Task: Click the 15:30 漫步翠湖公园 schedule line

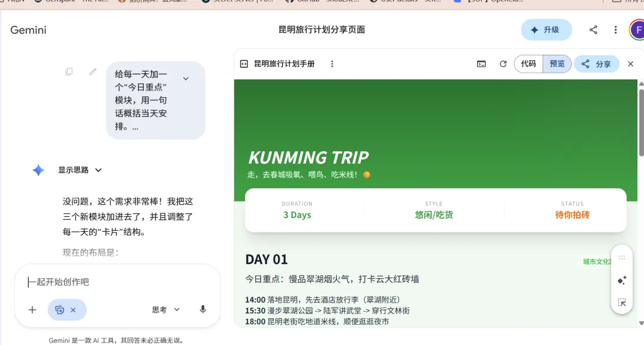Action: point(327,310)
